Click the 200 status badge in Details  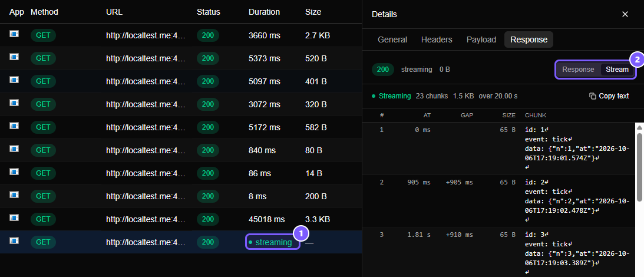point(383,70)
